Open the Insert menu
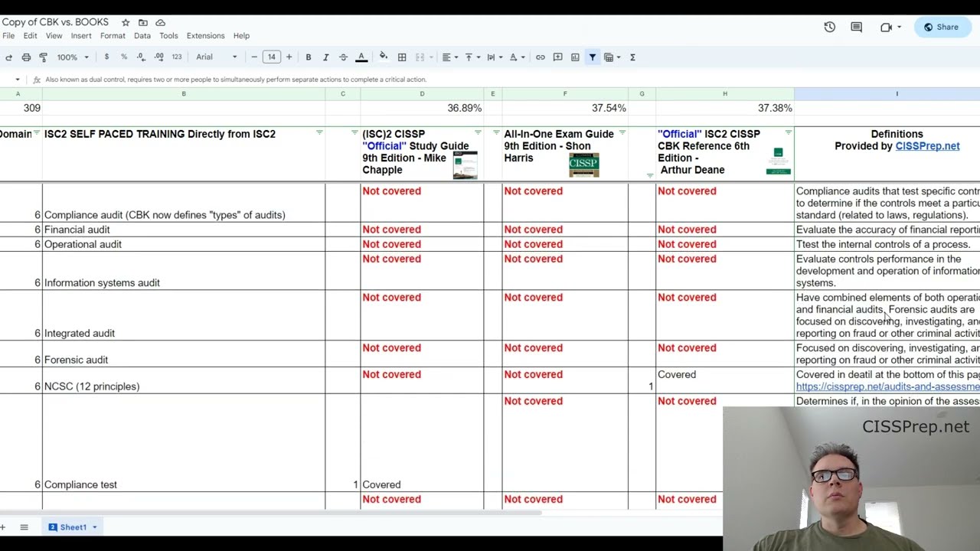980x551 pixels. (81, 36)
